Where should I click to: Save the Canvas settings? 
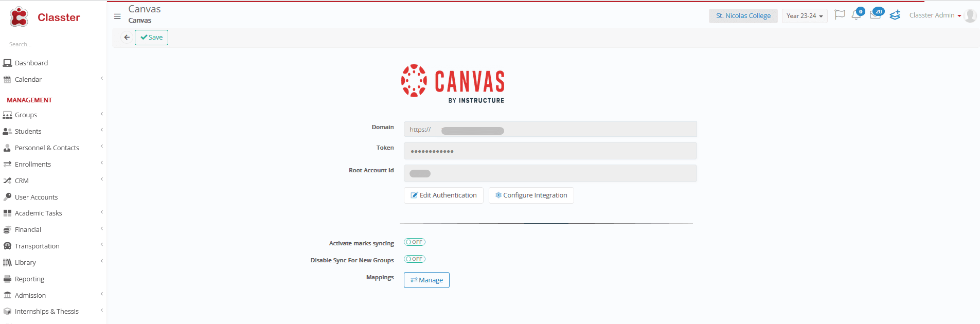coord(151,38)
